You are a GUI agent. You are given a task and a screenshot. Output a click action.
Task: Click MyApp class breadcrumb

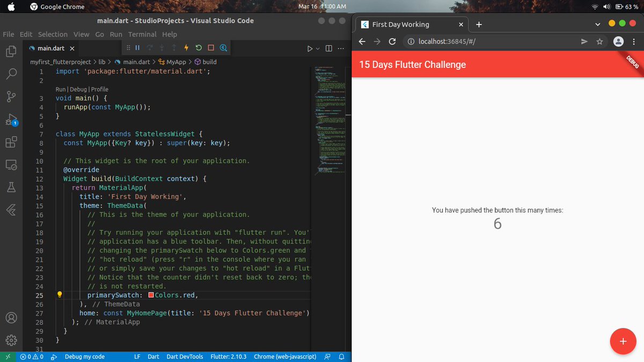pyautogui.click(x=172, y=62)
